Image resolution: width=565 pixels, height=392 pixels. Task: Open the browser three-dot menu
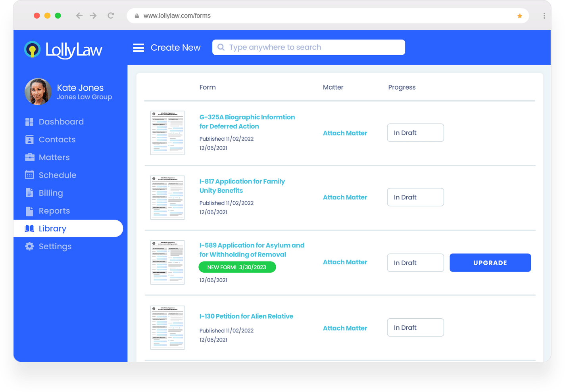pyautogui.click(x=544, y=15)
